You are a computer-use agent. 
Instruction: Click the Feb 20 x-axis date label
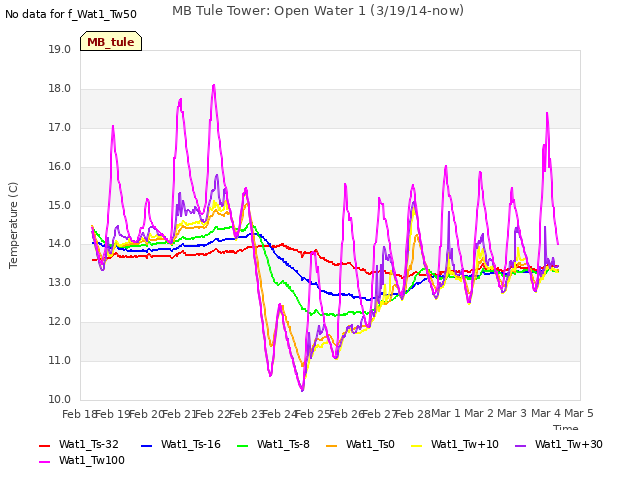(x=146, y=414)
